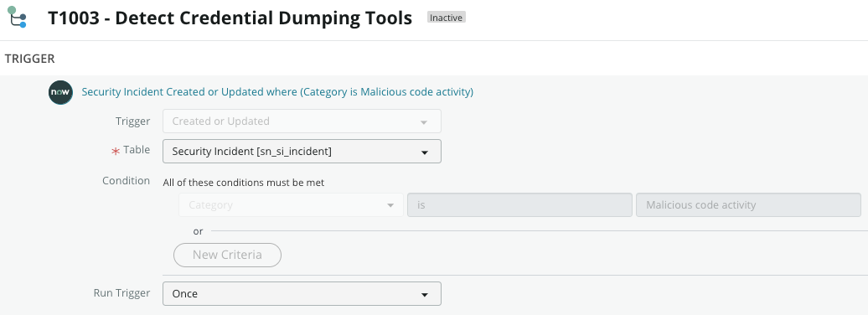The image size is (868, 315).
Task: Open the Table dropdown Security Incident
Action: (302, 151)
